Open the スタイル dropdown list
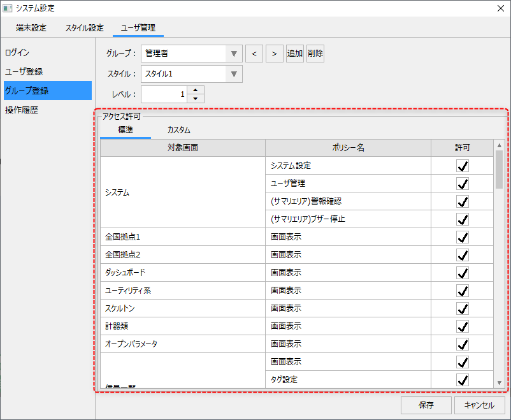 tap(234, 74)
